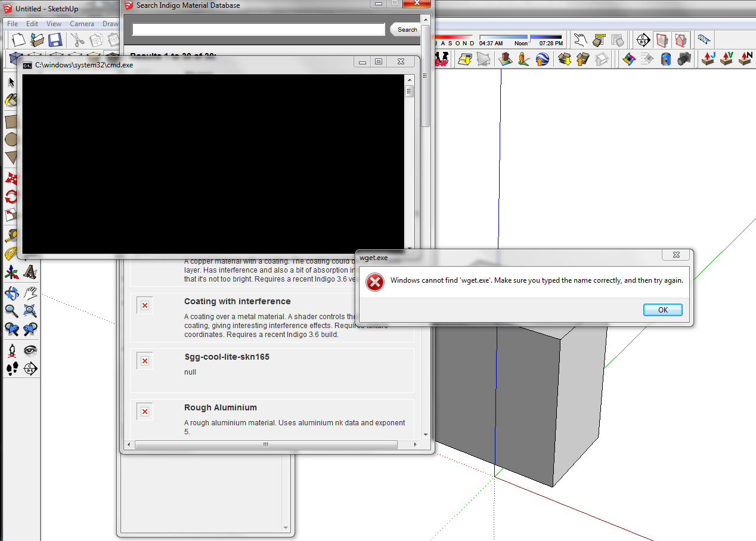Screen dimensions: 756x541
Task: Click the red arrow N icon
Action: 745,58
